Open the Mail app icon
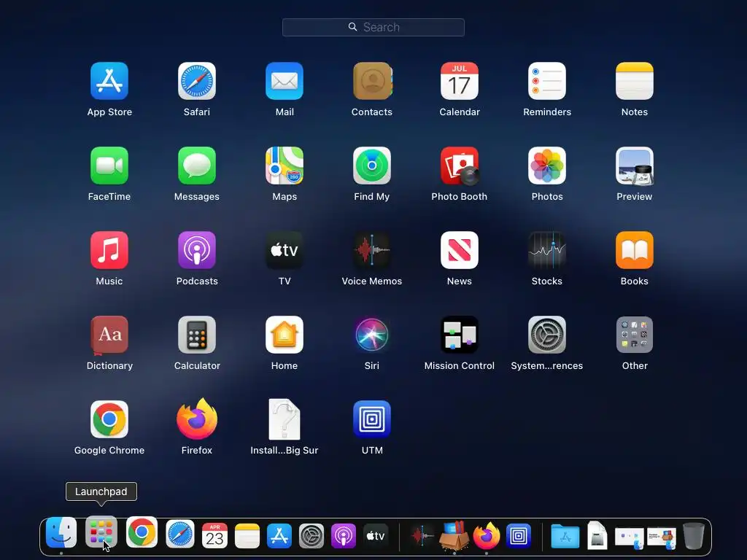The image size is (747, 560). click(285, 81)
